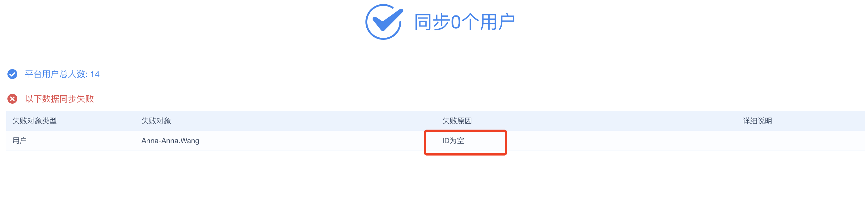
Task: Click the 以下数据同步失败 error message
Action: coord(59,98)
